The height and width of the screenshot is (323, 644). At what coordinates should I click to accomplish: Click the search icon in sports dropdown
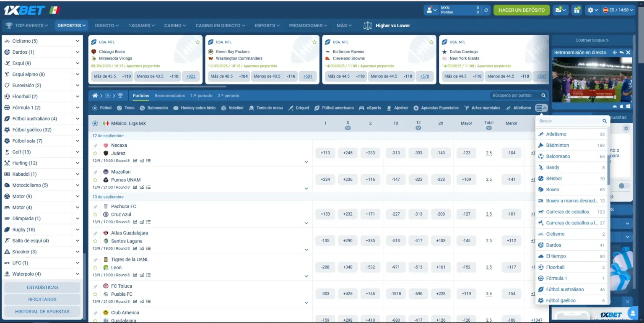(x=605, y=121)
